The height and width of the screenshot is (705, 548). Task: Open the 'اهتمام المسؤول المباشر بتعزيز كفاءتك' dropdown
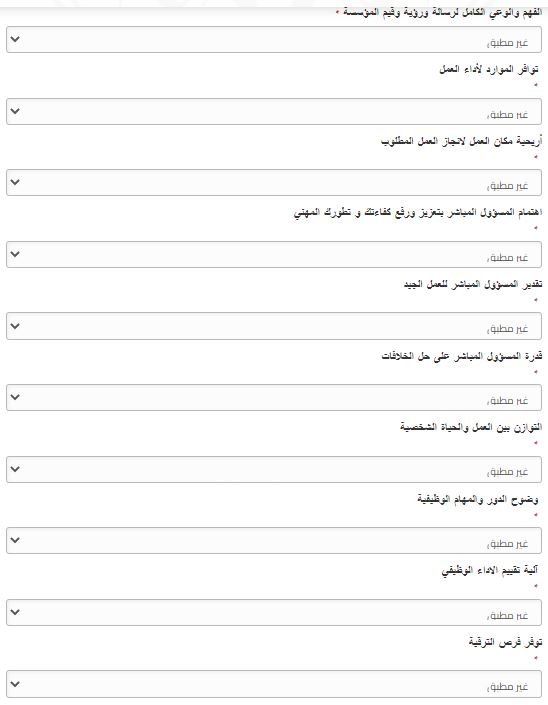pos(274,254)
